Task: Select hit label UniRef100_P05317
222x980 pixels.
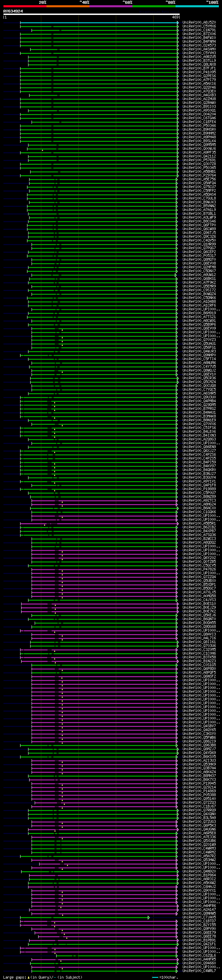Action: (x=199, y=256)
